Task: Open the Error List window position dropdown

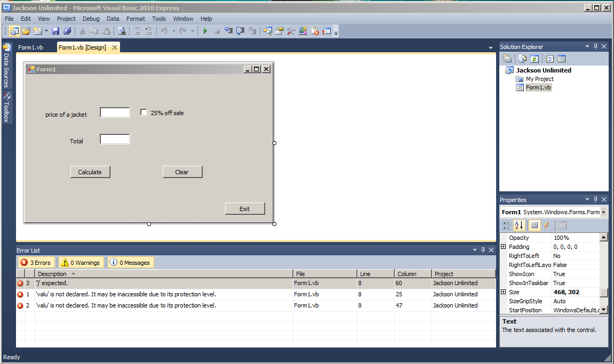Action: click(x=475, y=250)
